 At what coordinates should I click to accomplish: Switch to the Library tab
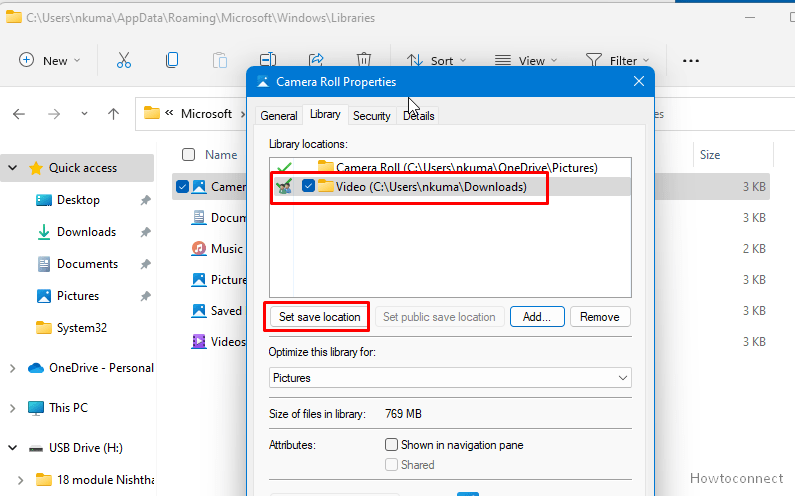point(325,114)
